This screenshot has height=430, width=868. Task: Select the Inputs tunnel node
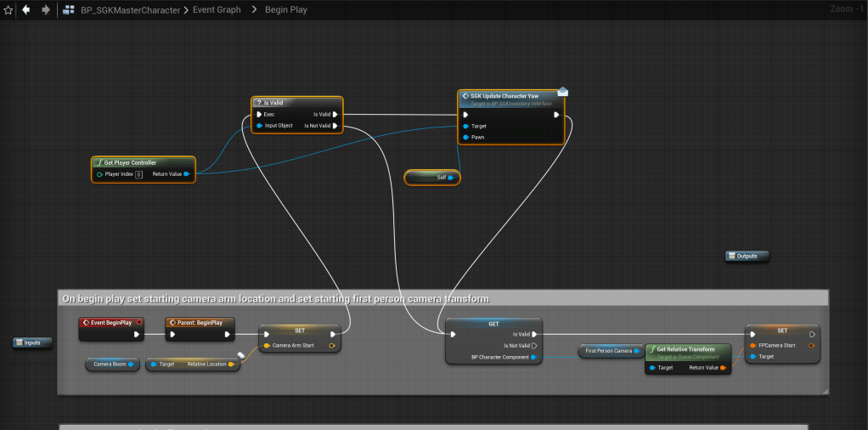[x=32, y=342]
